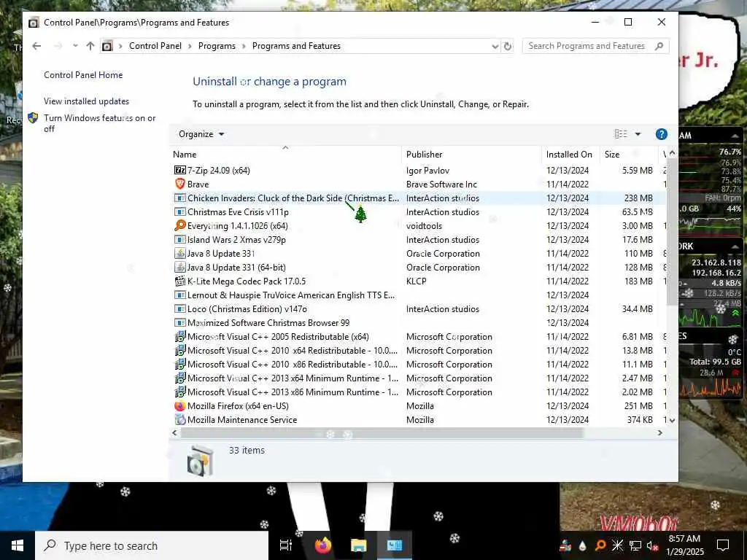Click the Chicken Invaders program icon
This screenshot has width=747, height=560.
coord(179,198)
